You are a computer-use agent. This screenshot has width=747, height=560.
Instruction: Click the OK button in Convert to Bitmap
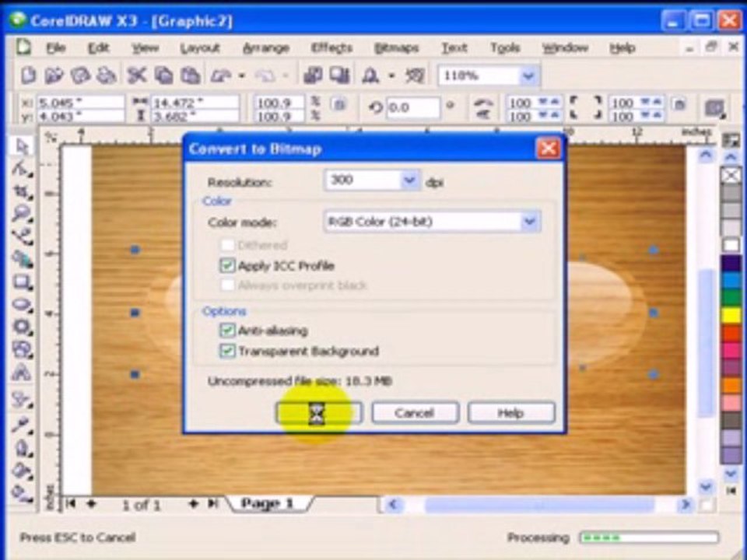pos(319,413)
